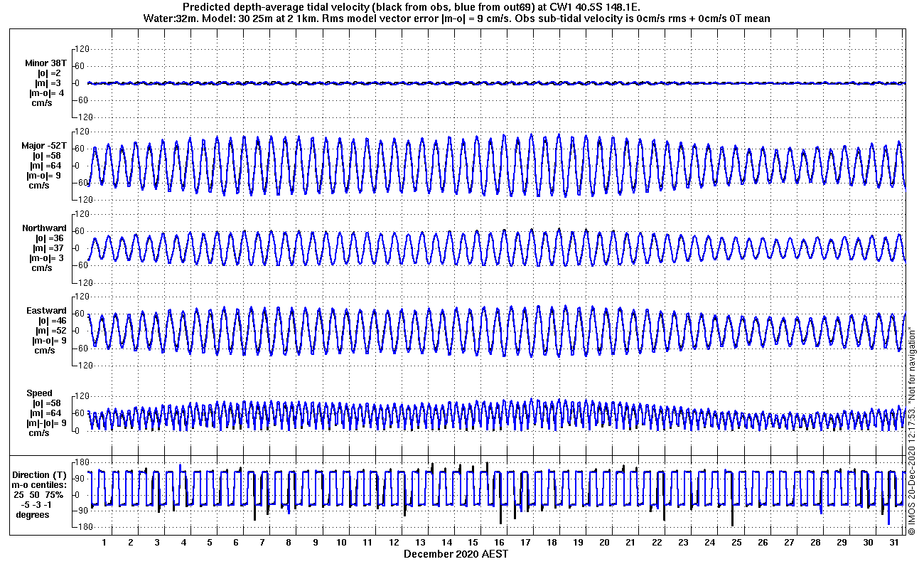Viewport: 924px width, 569px height.
Task: Click the 'Northward' panel label
Action: [x=44, y=228]
